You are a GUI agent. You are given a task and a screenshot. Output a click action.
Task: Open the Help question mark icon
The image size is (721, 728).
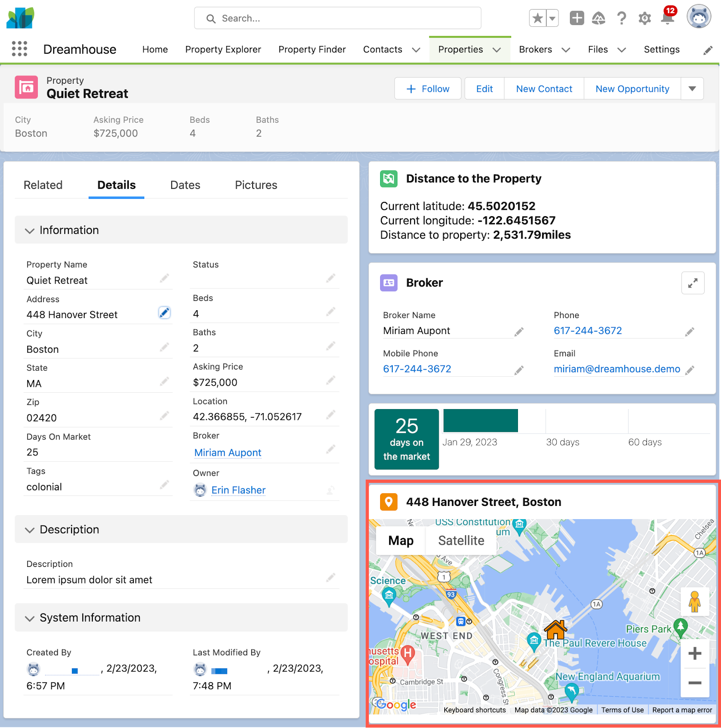(621, 18)
